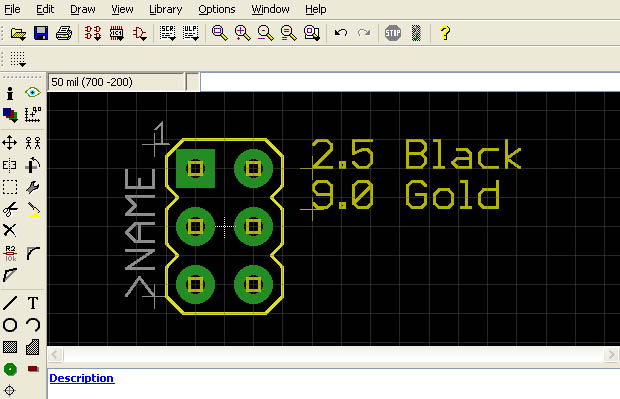Select the red SMD tool
Screen dimensions: 620x399
tap(33, 369)
